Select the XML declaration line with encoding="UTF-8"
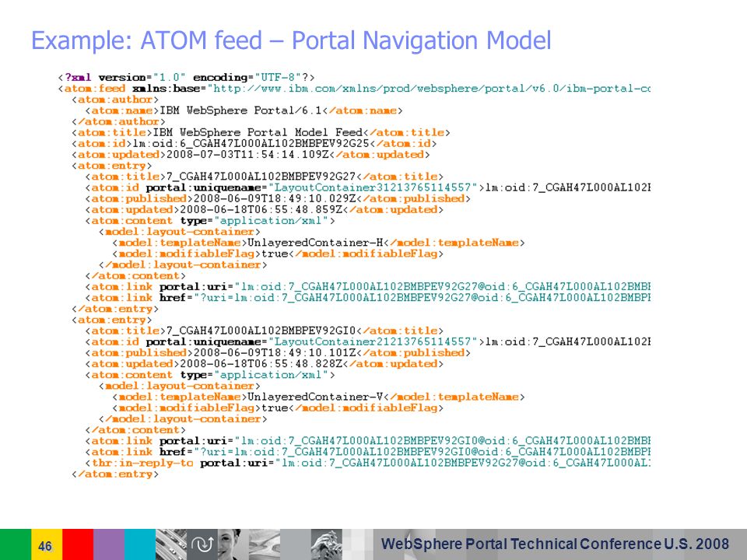This screenshot has height=560, width=747. click(186, 77)
